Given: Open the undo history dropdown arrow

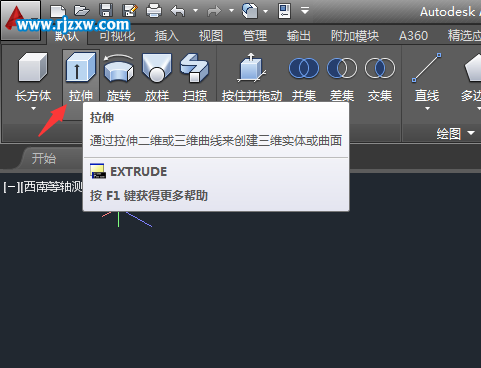Looking at the screenshot, I should [x=195, y=11].
